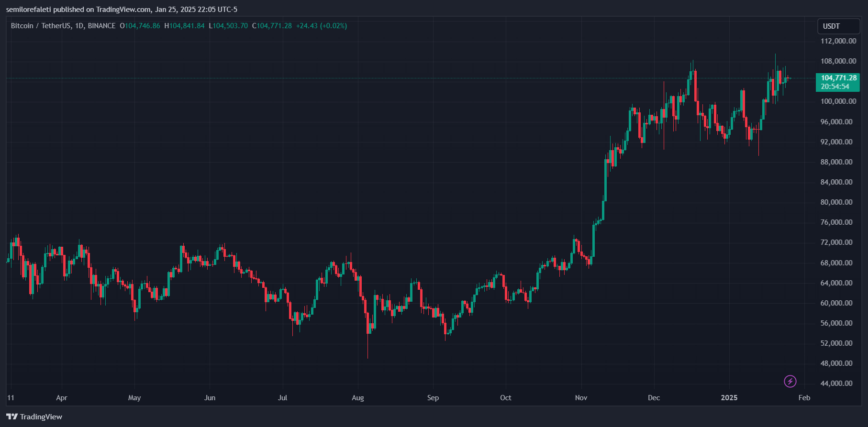Click the 112,000.00 price axis label

coord(838,41)
